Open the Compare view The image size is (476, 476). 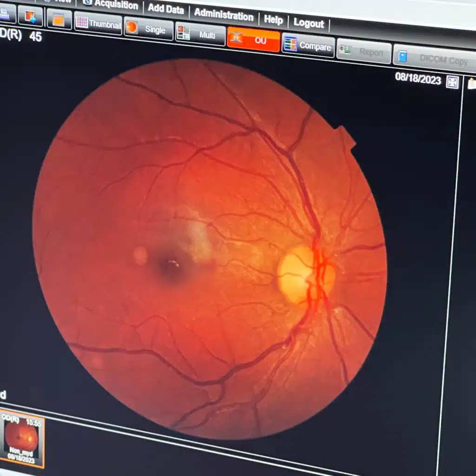pyautogui.click(x=308, y=45)
